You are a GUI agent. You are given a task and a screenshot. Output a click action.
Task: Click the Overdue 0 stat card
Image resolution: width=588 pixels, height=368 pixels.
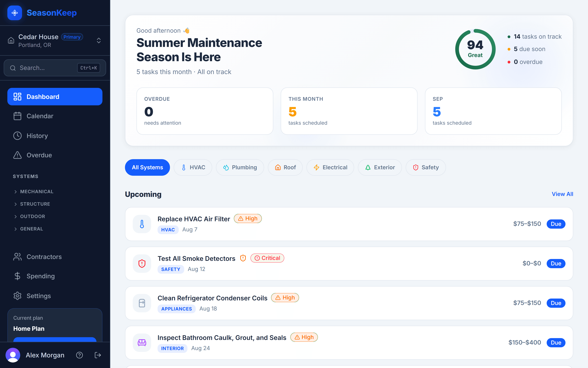pyautogui.click(x=205, y=111)
